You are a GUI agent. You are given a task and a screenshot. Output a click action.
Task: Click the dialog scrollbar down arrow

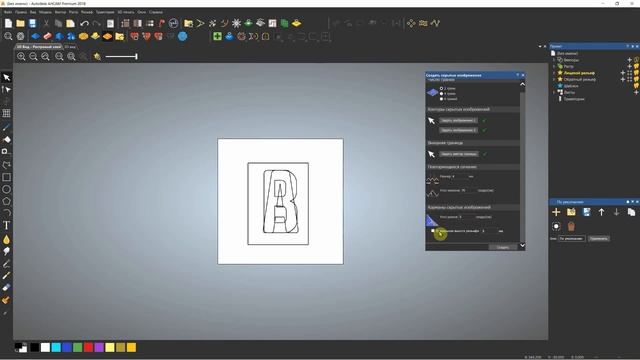tap(522, 245)
